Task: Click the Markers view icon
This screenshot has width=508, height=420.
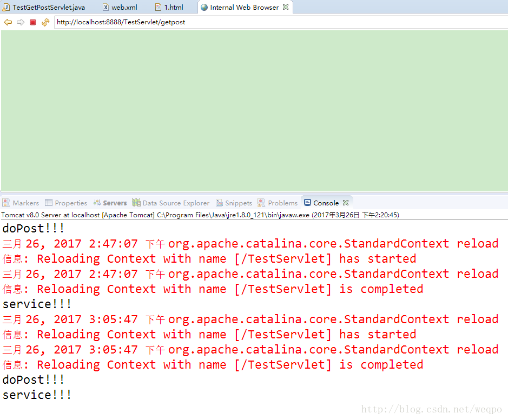Action: pos(6,203)
